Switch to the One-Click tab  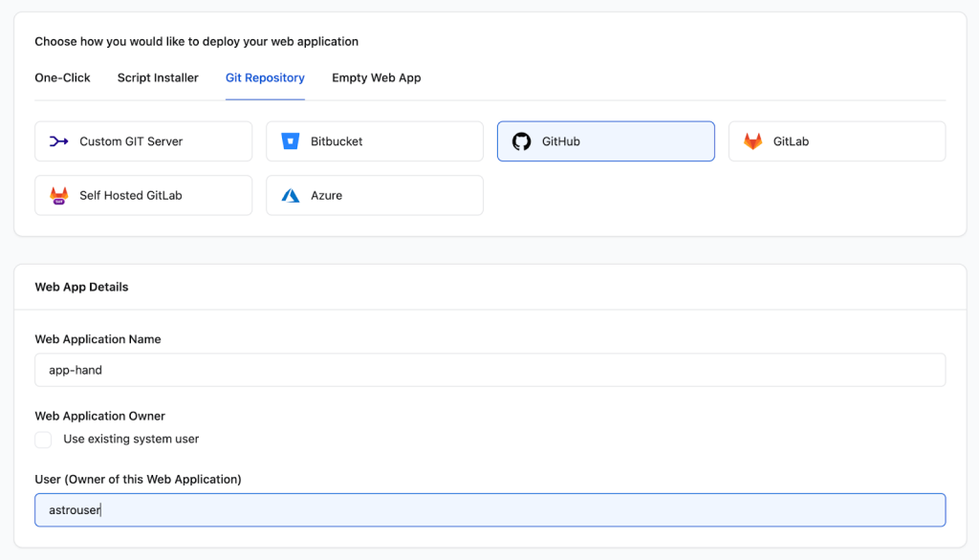(62, 78)
